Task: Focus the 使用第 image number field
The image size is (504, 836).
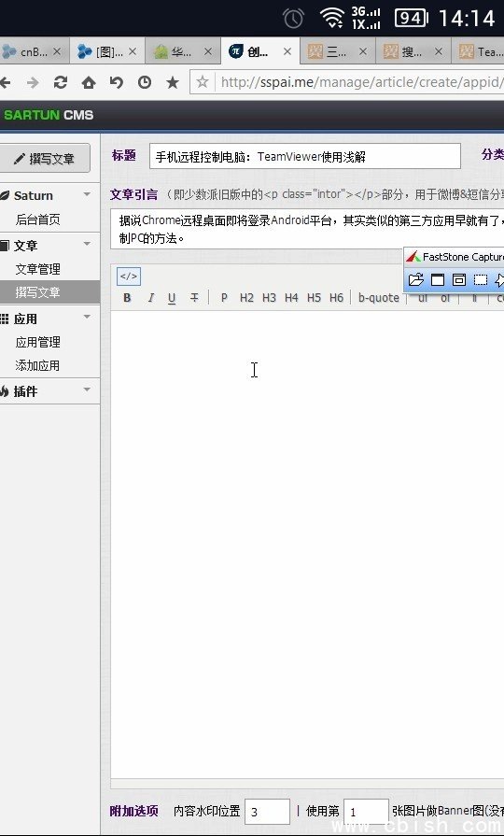Action: coord(367,812)
